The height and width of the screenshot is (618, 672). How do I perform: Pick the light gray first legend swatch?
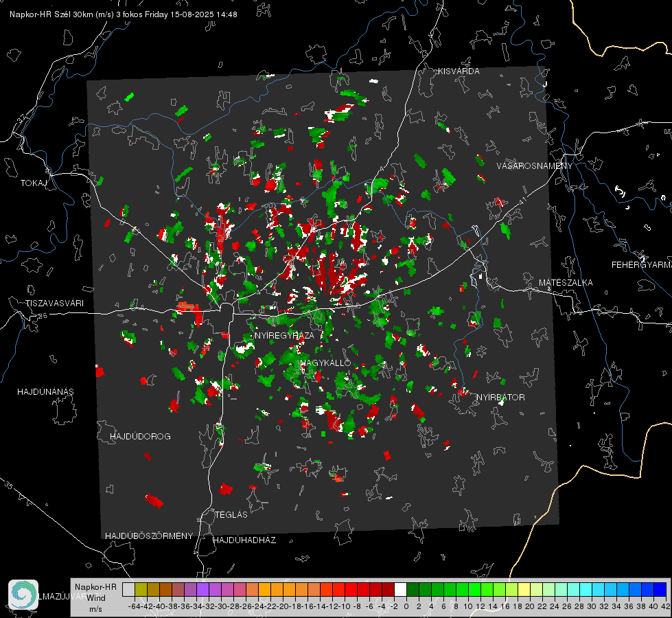128,590
